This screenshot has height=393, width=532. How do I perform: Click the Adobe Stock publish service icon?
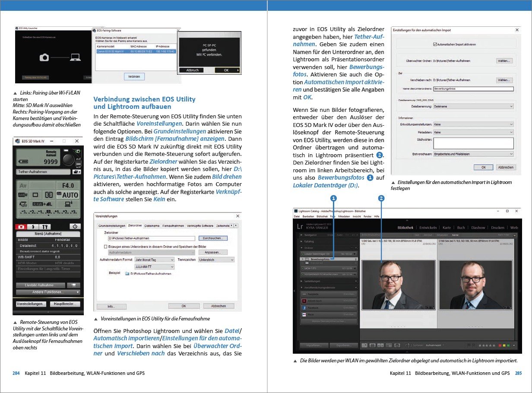pos(304,301)
